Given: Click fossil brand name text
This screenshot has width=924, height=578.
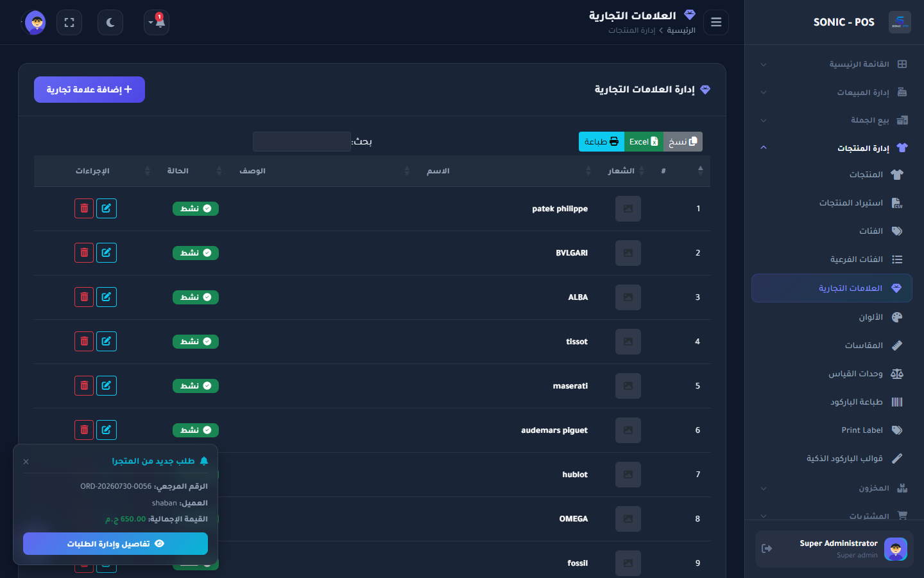Looking at the screenshot, I should [x=577, y=563].
